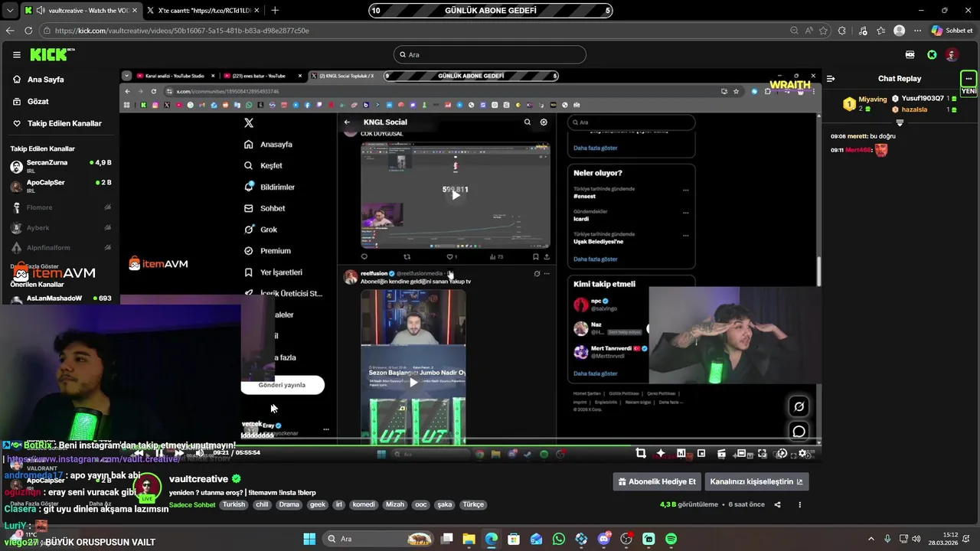This screenshot has height=551, width=980.
Task: Go back in the Edge browser
Action: 9,31
